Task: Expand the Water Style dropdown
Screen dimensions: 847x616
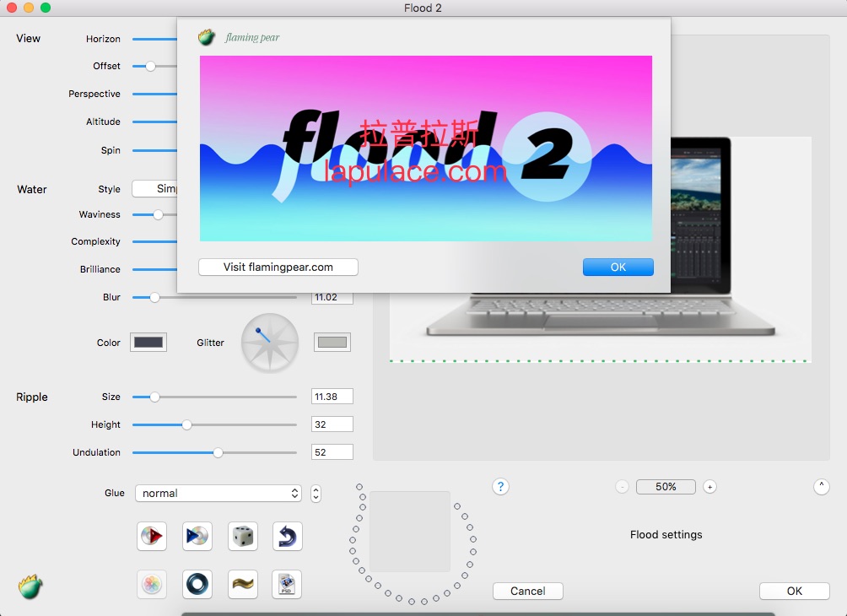Action: [156, 189]
